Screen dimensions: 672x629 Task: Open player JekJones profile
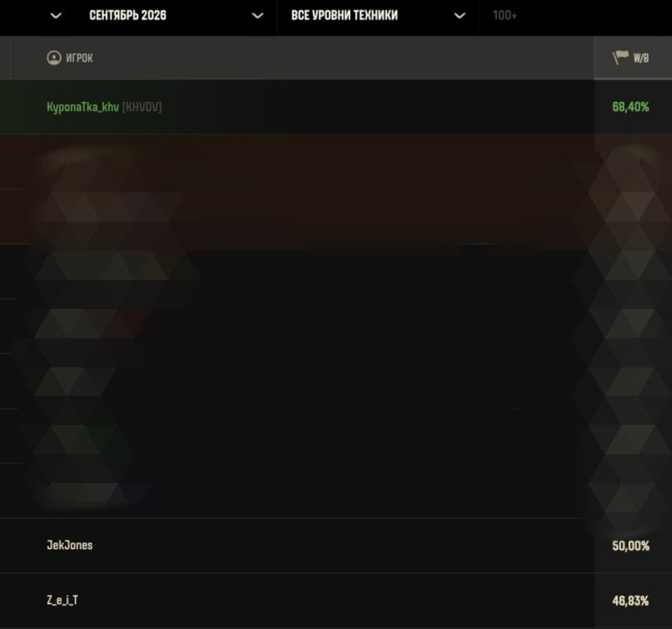click(x=69, y=545)
